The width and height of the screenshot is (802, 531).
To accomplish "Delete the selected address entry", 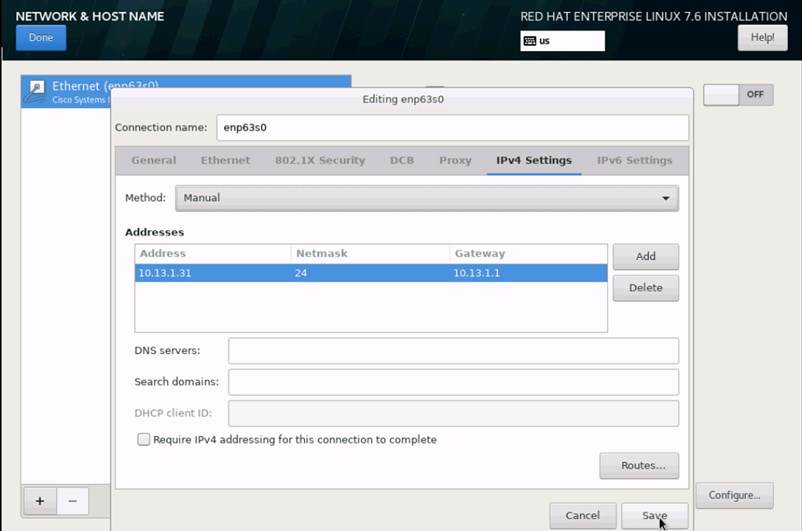I will [645, 288].
